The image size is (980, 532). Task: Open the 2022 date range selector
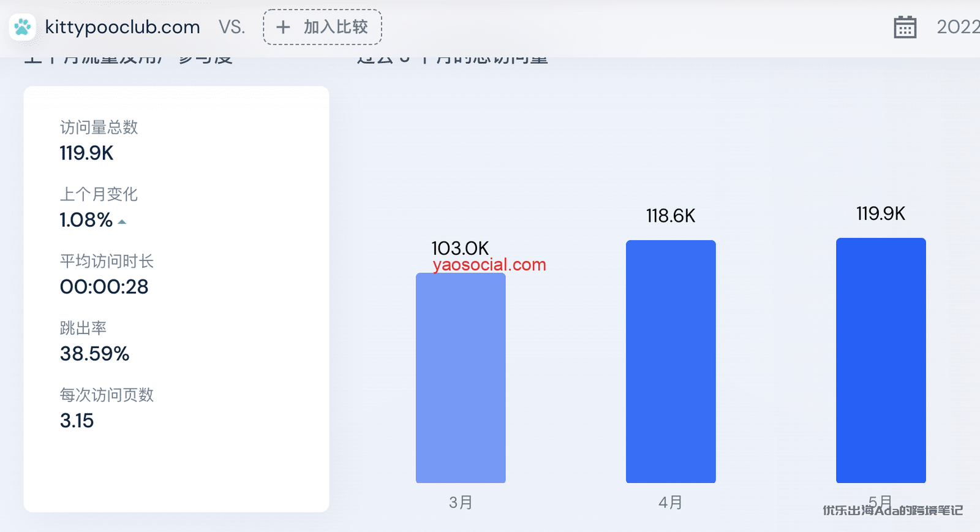pos(957,27)
